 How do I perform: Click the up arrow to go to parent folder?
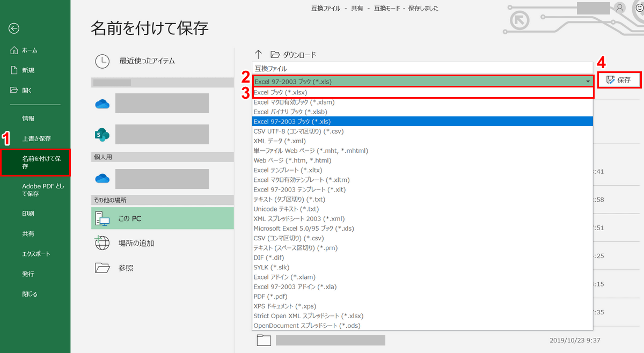(259, 54)
